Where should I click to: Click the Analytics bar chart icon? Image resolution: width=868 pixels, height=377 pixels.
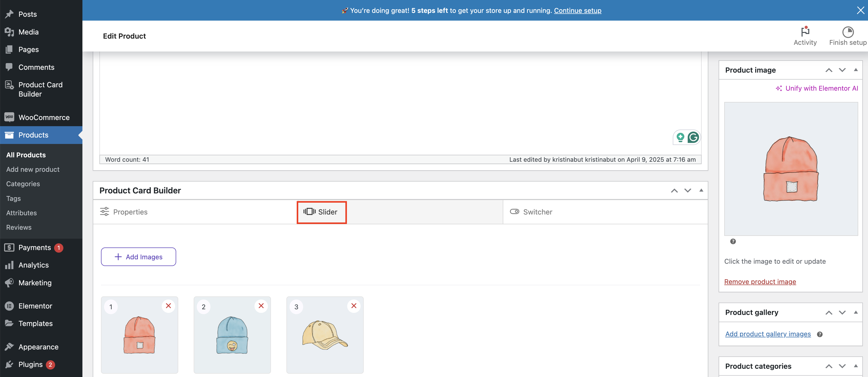coord(9,265)
